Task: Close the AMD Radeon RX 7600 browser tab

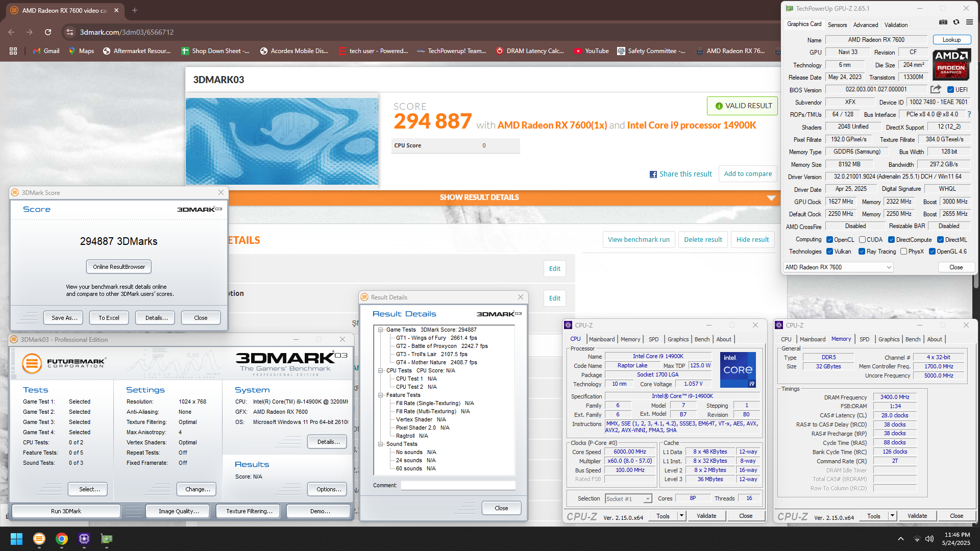Action: tap(116, 10)
